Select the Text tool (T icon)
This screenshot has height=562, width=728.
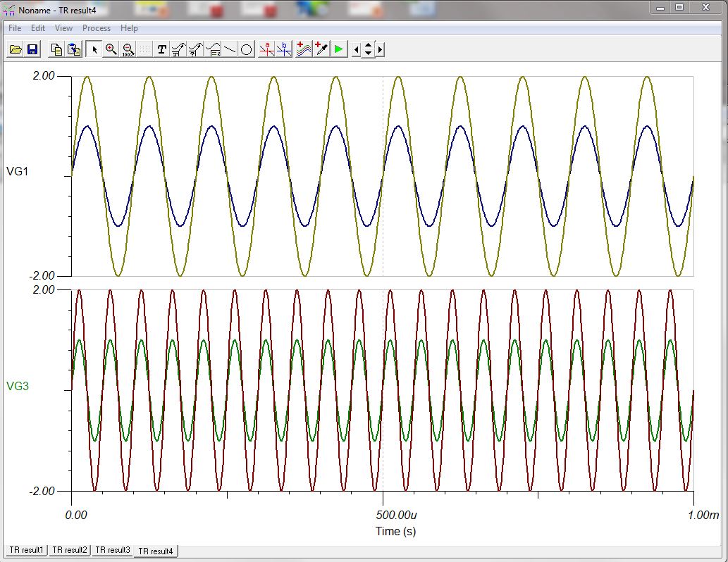[x=161, y=49]
